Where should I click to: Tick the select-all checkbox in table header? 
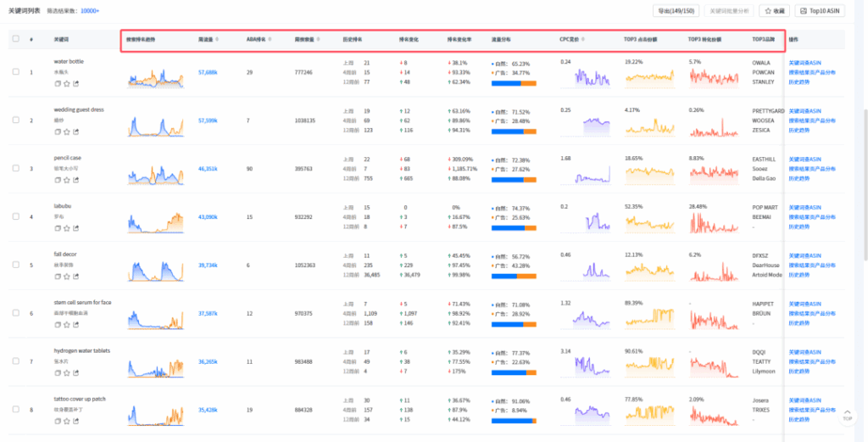click(15, 39)
